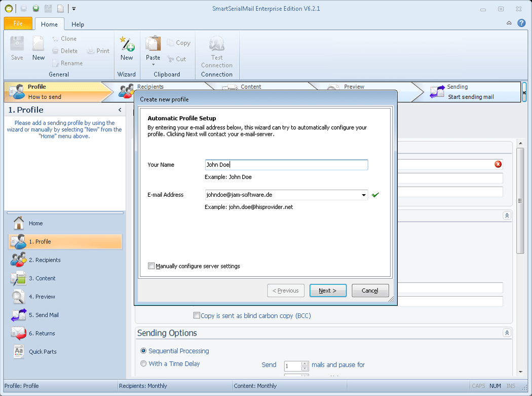This screenshot has width=532, height=396.
Task: Collapse the Sending Options section chevron
Action: (x=507, y=333)
